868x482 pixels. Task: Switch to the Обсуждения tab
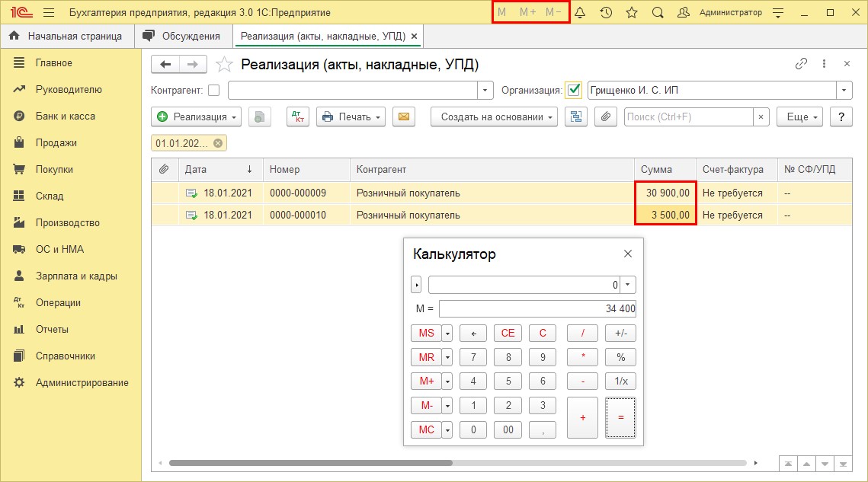click(x=183, y=36)
